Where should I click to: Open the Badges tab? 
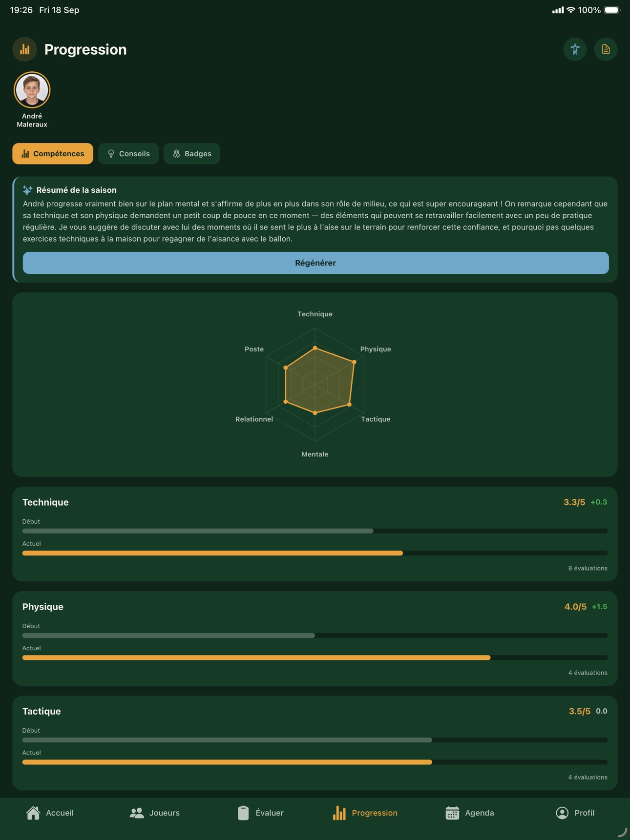pos(192,154)
